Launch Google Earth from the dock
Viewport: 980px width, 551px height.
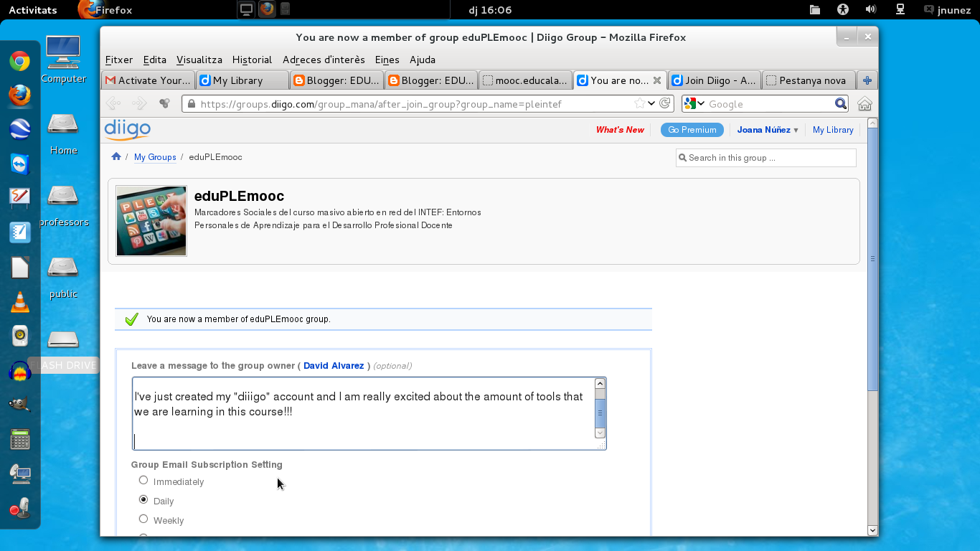[20, 129]
